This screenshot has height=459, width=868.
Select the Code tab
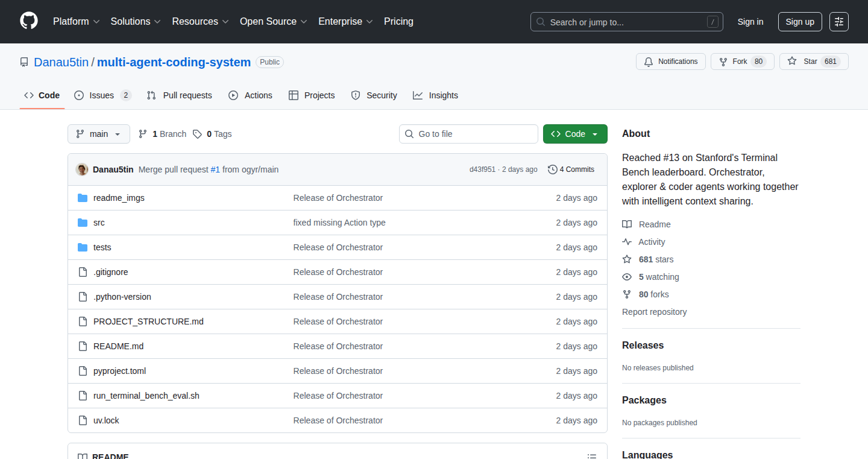tap(42, 95)
